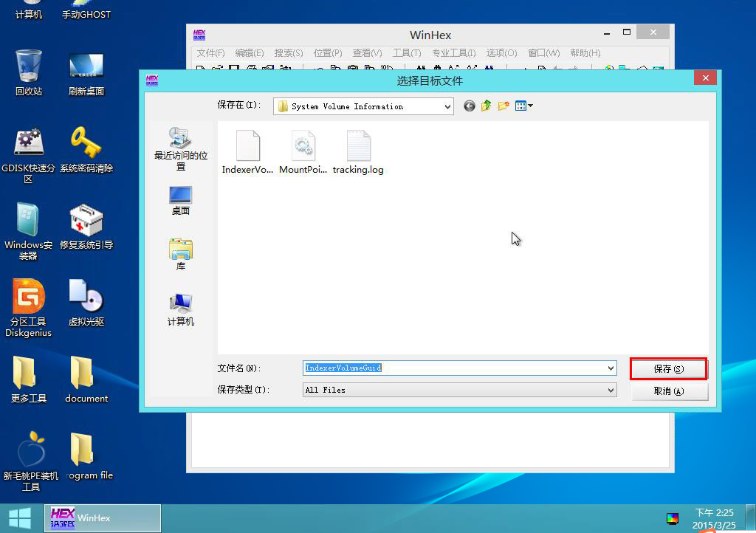Go up one folder level
The height and width of the screenshot is (533, 756).
pos(486,106)
